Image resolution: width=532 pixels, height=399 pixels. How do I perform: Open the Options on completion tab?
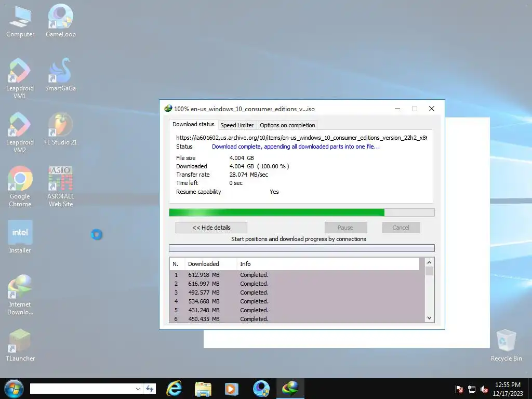pyautogui.click(x=287, y=125)
